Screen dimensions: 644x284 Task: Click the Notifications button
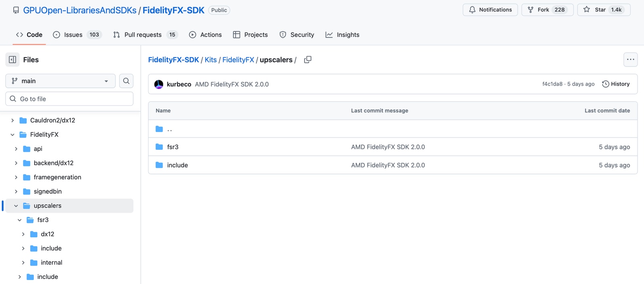pos(490,10)
